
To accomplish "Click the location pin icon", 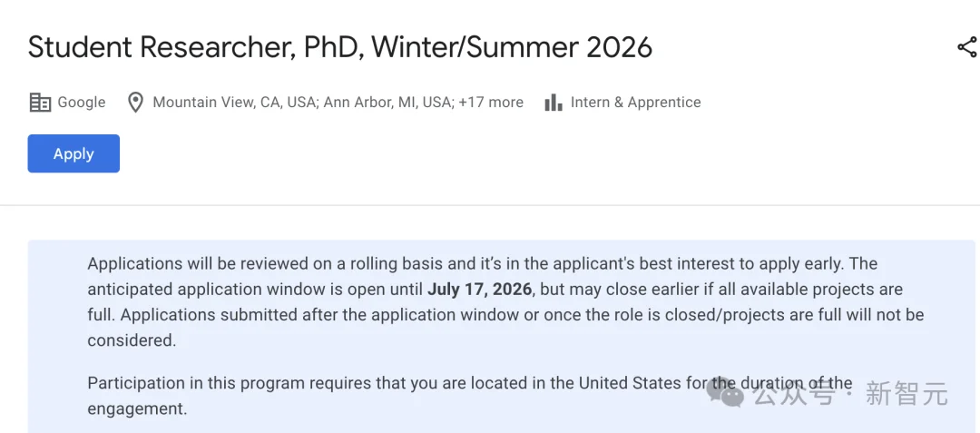I will point(135,103).
